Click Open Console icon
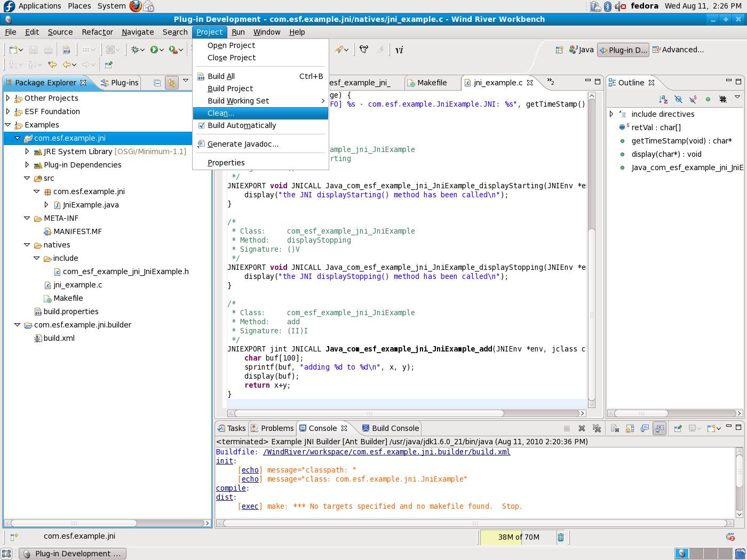747x560 pixels. 711,428
